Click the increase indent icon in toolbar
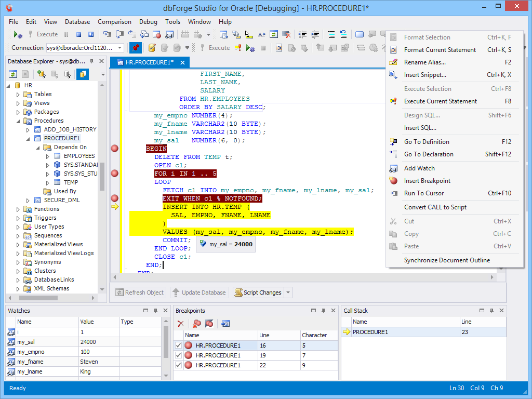The height and width of the screenshot is (399, 532). (x=315, y=34)
